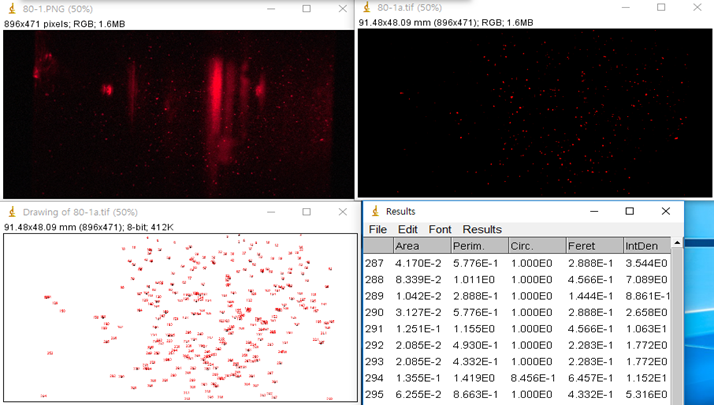Click Area value 3.127E-2 in row 290
This screenshot has width=714, height=405.
point(418,312)
